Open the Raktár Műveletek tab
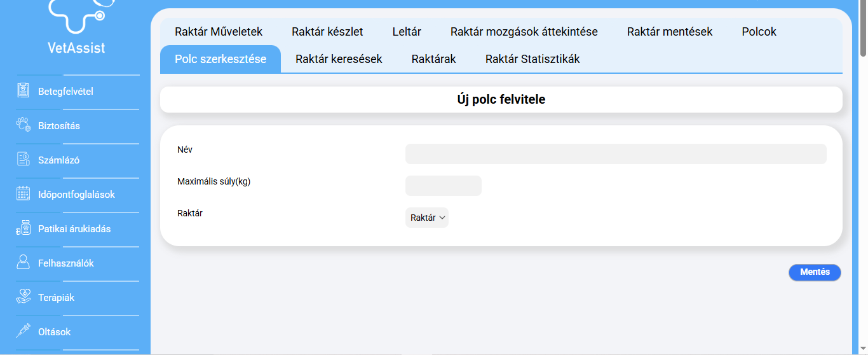Viewport: 868px width, 355px height. tap(219, 32)
